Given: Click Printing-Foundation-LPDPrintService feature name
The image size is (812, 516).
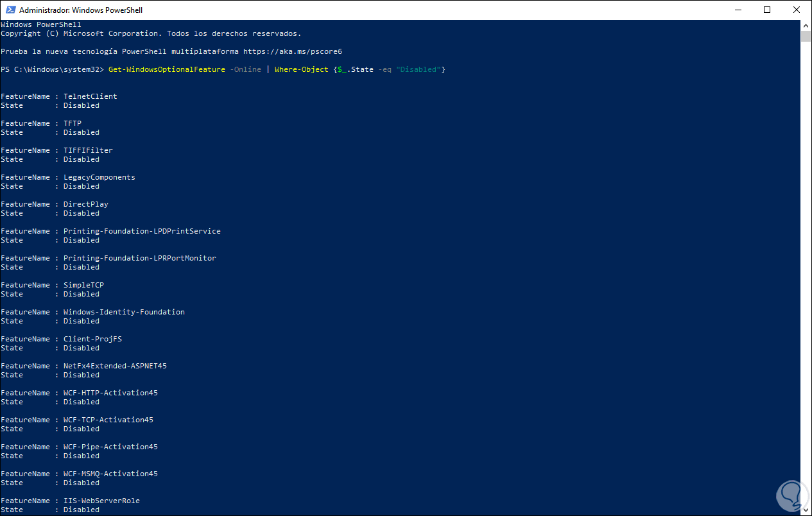Looking at the screenshot, I should (x=142, y=231).
